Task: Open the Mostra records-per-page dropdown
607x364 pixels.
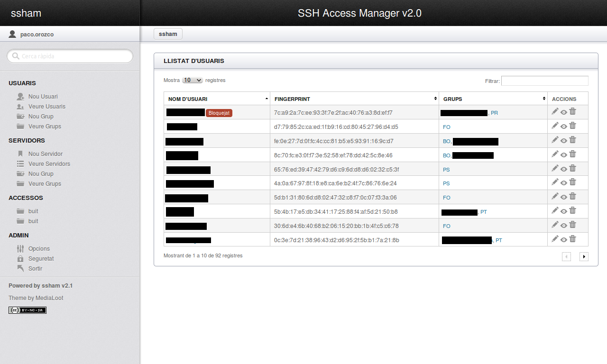Action: click(192, 80)
